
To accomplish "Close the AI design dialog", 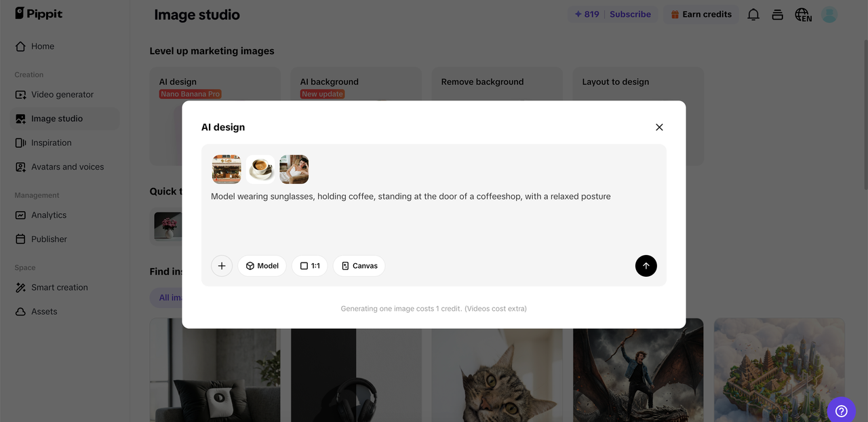I will (659, 128).
